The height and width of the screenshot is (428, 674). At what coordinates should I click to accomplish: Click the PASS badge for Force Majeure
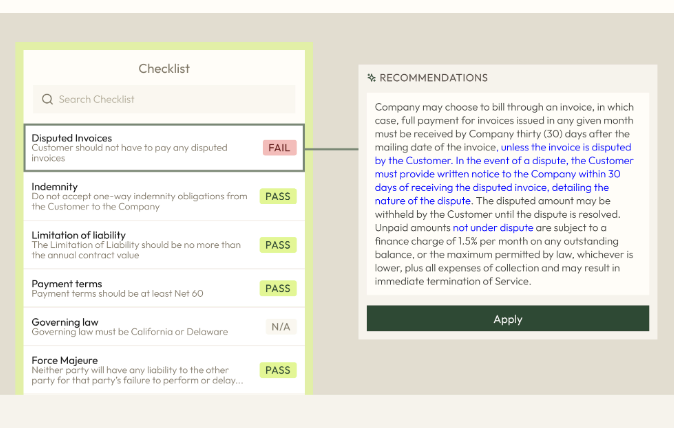coord(278,370)
